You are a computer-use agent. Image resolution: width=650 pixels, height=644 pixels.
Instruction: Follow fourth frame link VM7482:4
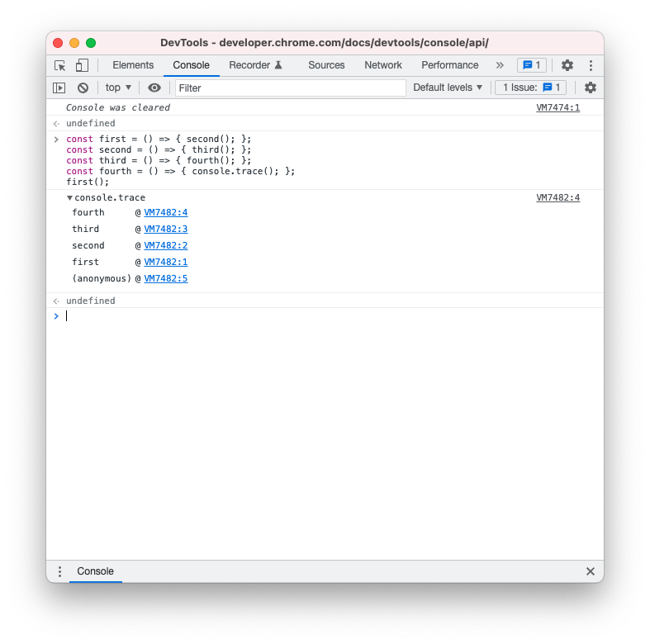[166, 212]
